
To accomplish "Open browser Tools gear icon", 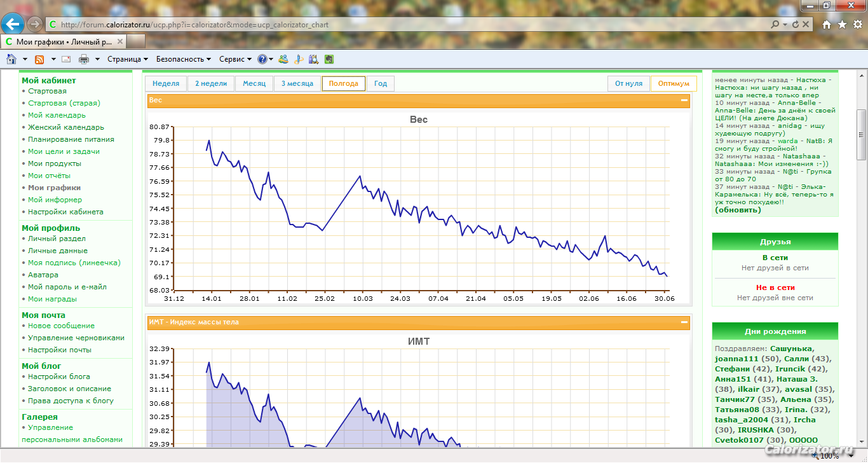I will 857,25.
